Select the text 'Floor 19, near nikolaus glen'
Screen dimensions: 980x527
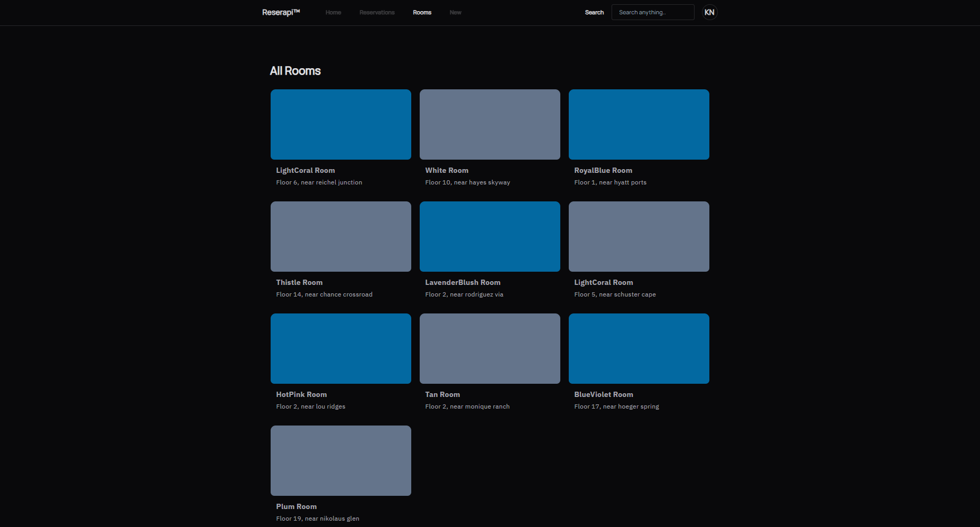(318, 519)
